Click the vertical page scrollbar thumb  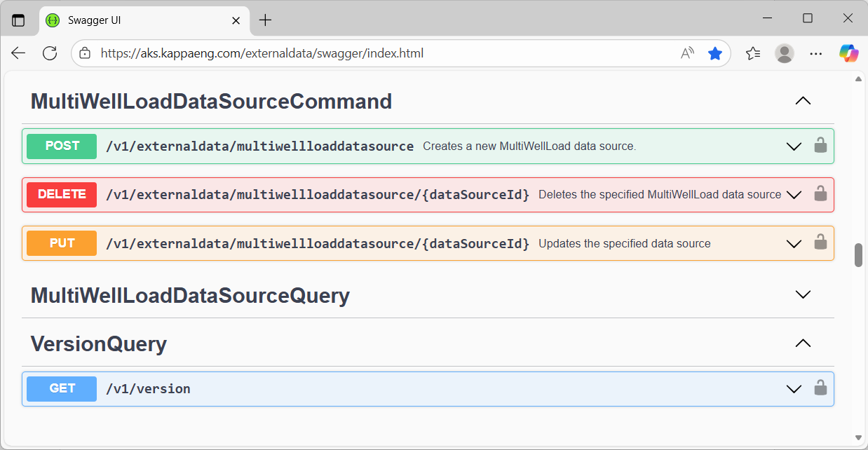(858, 255)
